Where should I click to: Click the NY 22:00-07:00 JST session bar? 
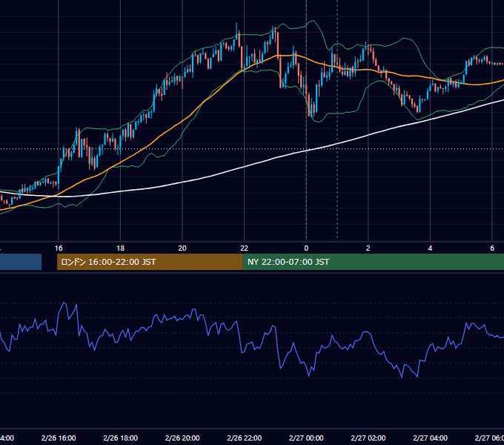[373, 262]
